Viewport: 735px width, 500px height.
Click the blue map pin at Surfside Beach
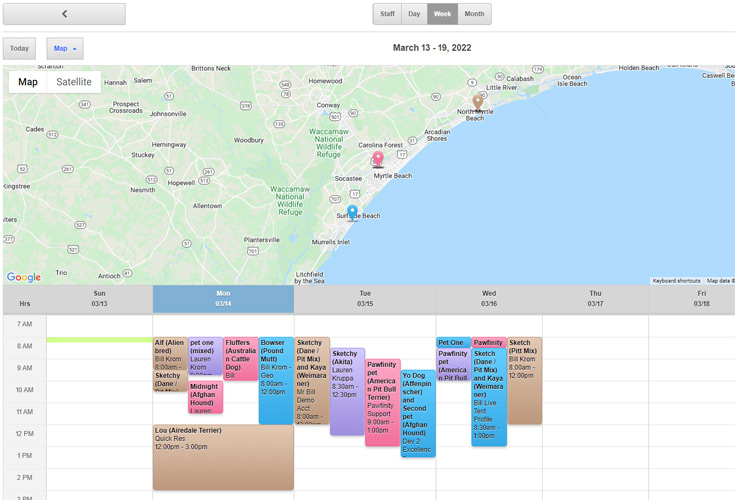click(352, 212)
